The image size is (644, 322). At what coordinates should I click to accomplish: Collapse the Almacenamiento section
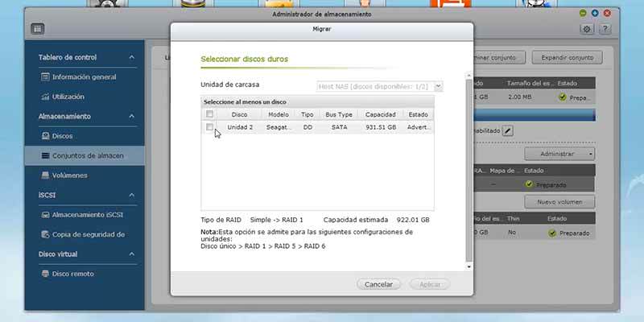[x=131, y=116]
